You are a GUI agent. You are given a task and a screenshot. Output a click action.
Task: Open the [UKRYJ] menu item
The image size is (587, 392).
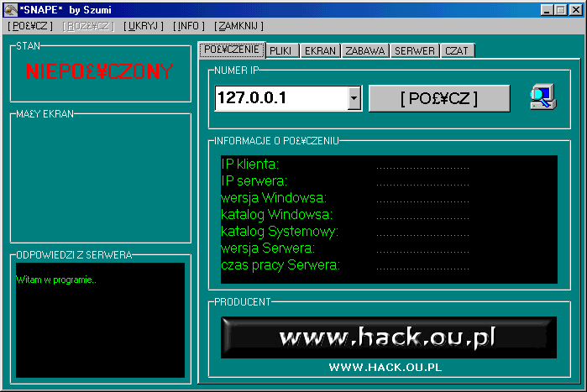(x=143, y=26)
